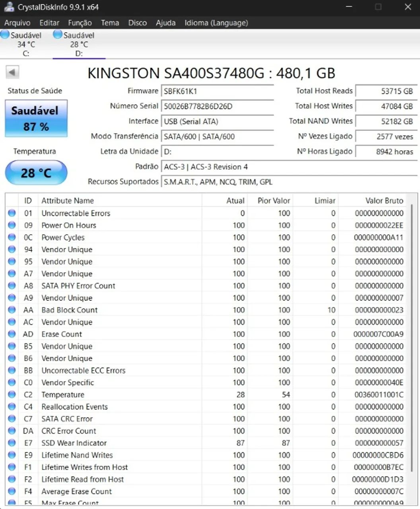Click raw value 00360011001C for Temperature
The image size is (420, 509).
pos(379,394)
